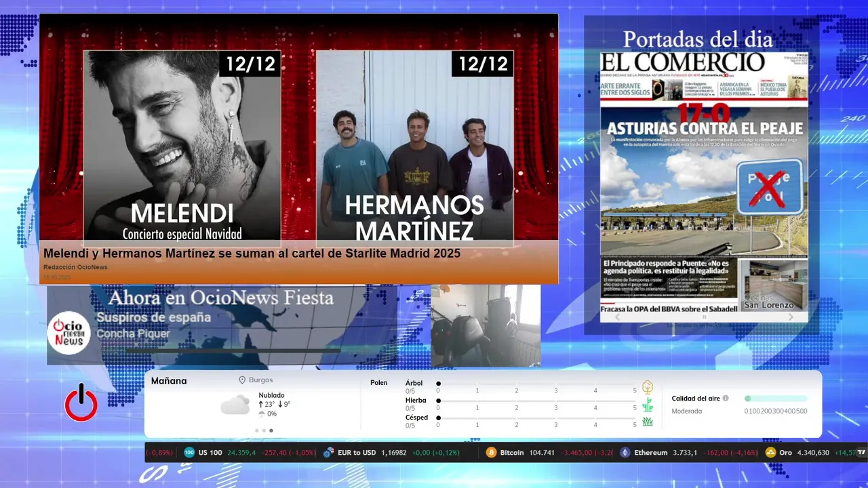
Task: Click the webcam video thumbnail
Action: [x=486, y=325]
